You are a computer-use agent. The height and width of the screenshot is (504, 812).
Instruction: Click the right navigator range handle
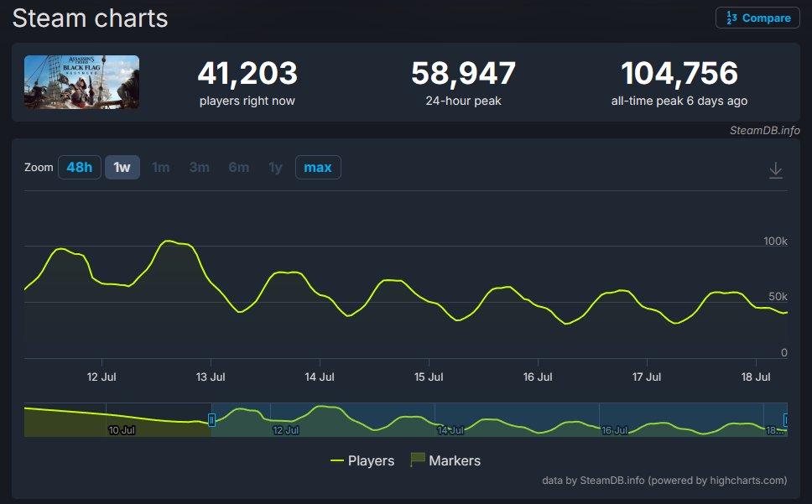[785, 419]
